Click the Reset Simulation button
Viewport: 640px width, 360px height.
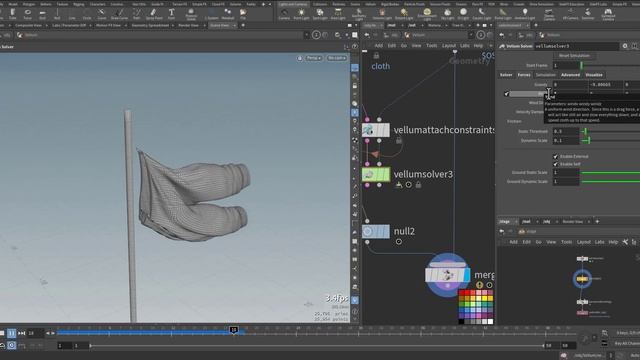(574, 56)
